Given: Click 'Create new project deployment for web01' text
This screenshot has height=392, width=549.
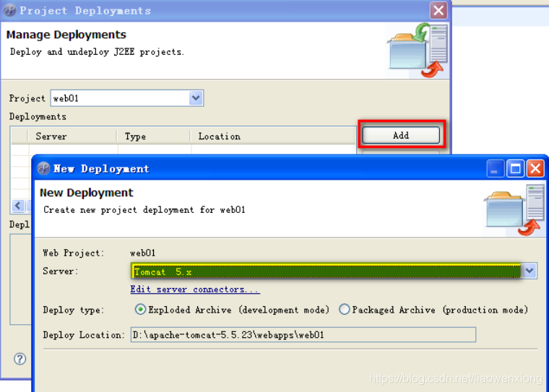Looking at the screenshot, I should pyautogui.click(x=144, y=209).
